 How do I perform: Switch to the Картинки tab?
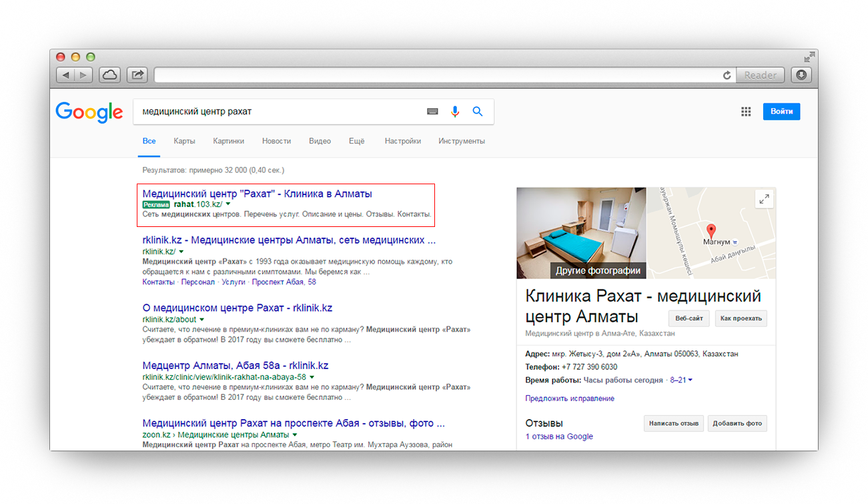229,142
